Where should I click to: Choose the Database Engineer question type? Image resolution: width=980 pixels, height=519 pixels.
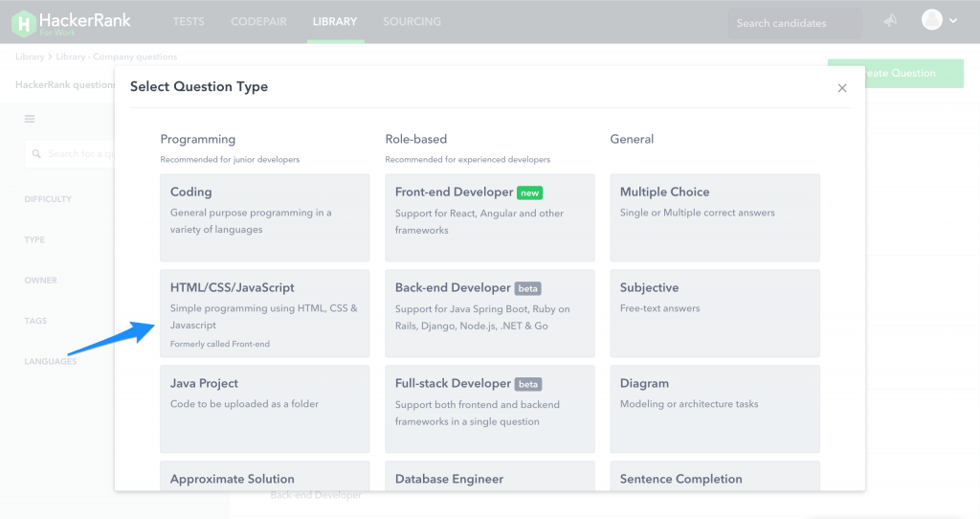[x=490, y=476]
